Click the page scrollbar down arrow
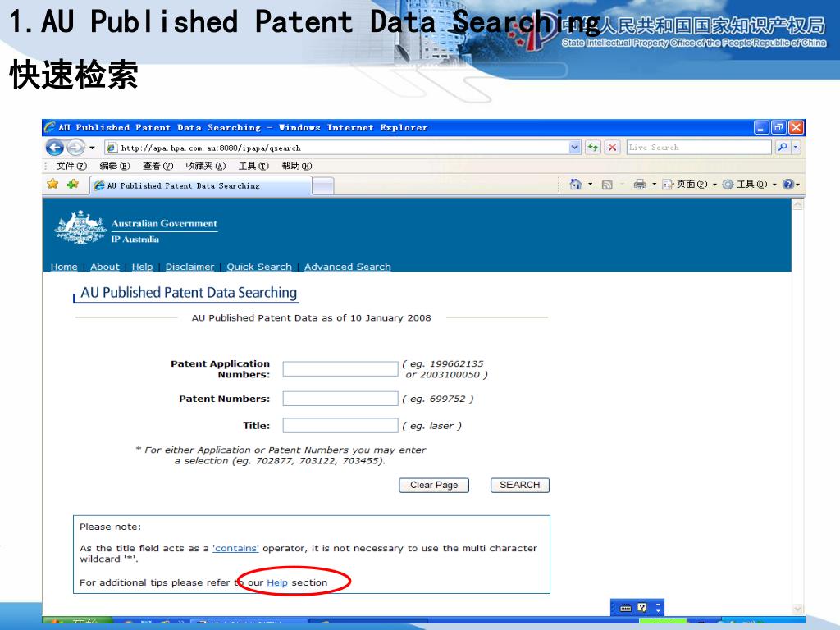The width and height of the screenshot is (840, 630). 797,609
